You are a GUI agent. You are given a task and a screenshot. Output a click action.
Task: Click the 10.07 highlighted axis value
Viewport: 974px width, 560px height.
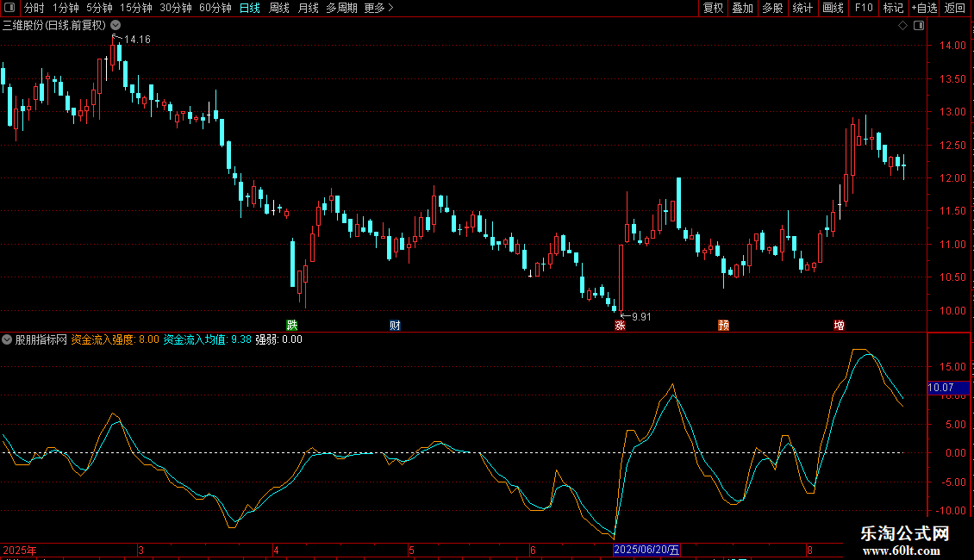(948, 388)
